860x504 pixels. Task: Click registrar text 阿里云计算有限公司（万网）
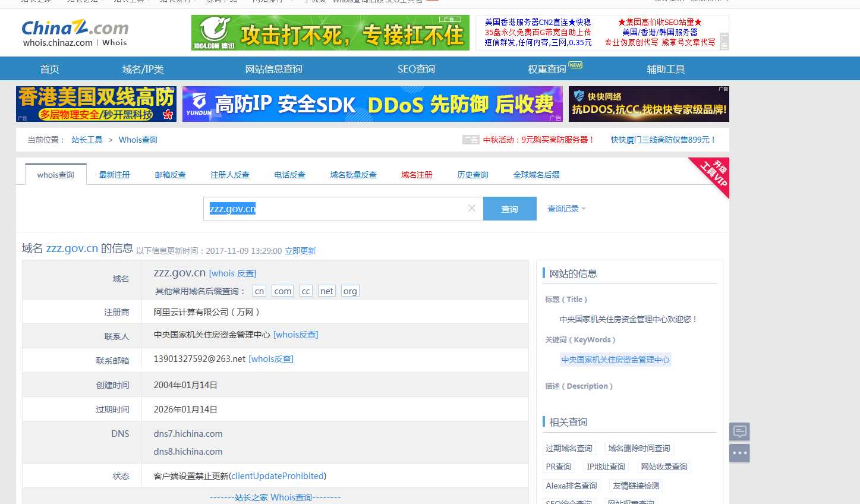207,312
